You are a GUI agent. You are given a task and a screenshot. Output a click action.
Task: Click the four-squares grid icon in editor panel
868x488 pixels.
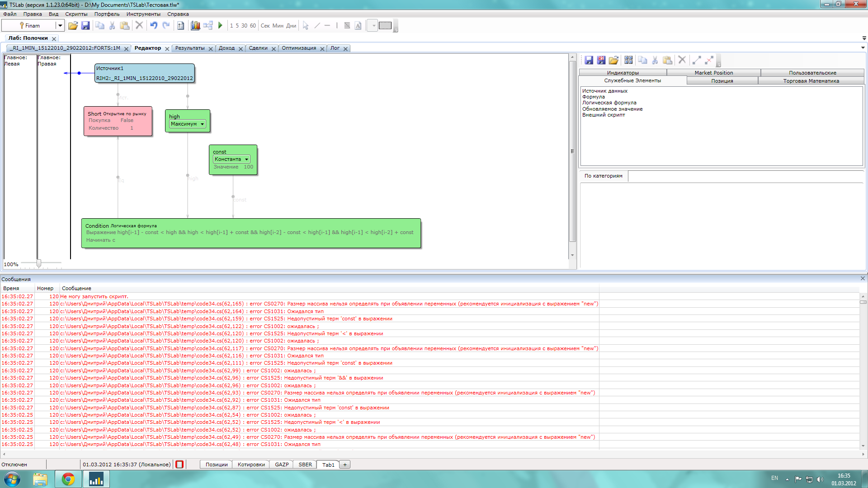pyautogui.click(x=628, y=60)
